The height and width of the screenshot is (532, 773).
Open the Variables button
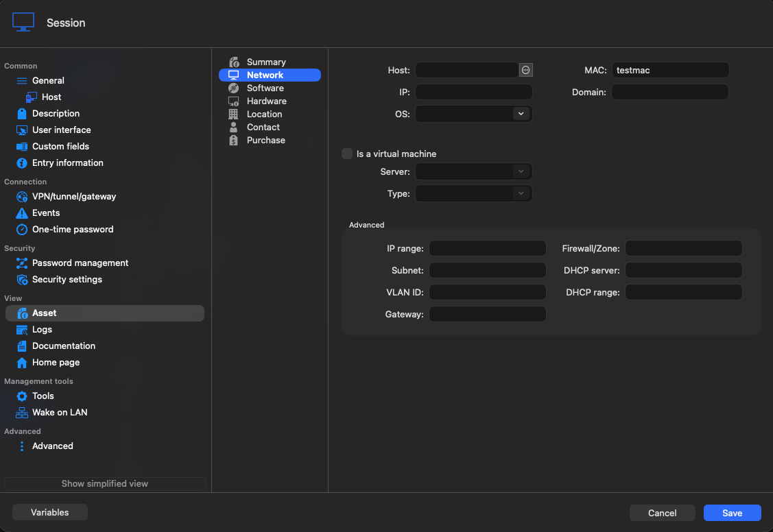click(x=50, y=512)
